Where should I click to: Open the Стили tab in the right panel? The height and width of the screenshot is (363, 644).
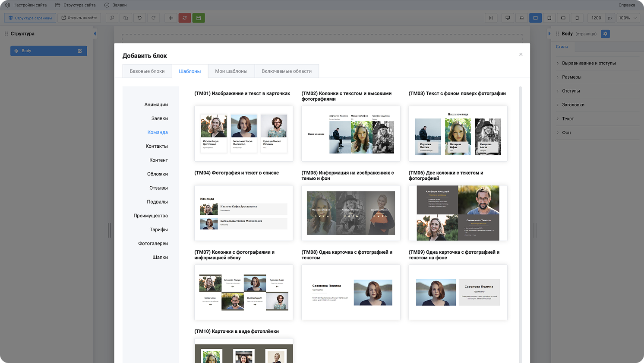[562, 47]
